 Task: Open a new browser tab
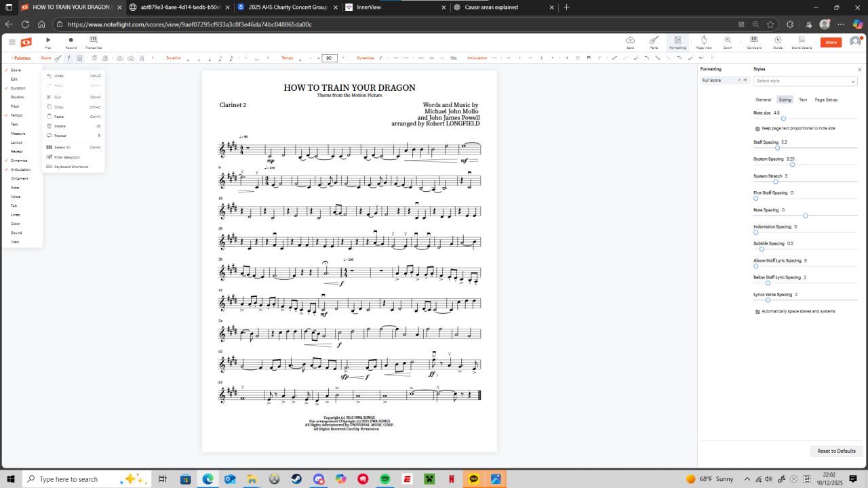tap(567, 7)
